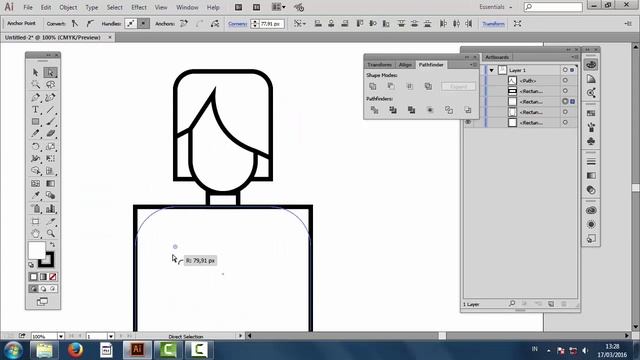Click the Expand button in Pathfinder
The height and width of the screenshot is (360, 640).
coord(458,87)
